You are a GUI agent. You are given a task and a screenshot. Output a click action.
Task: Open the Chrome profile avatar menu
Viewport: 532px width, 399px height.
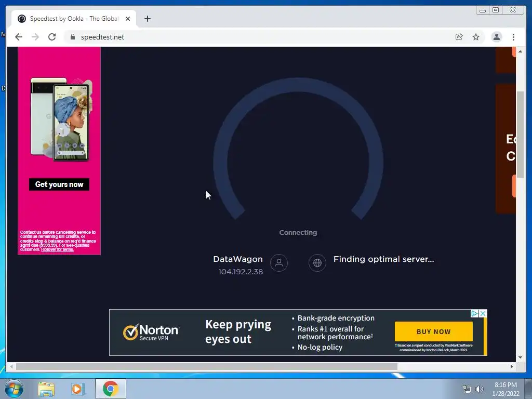pos(496,37)
